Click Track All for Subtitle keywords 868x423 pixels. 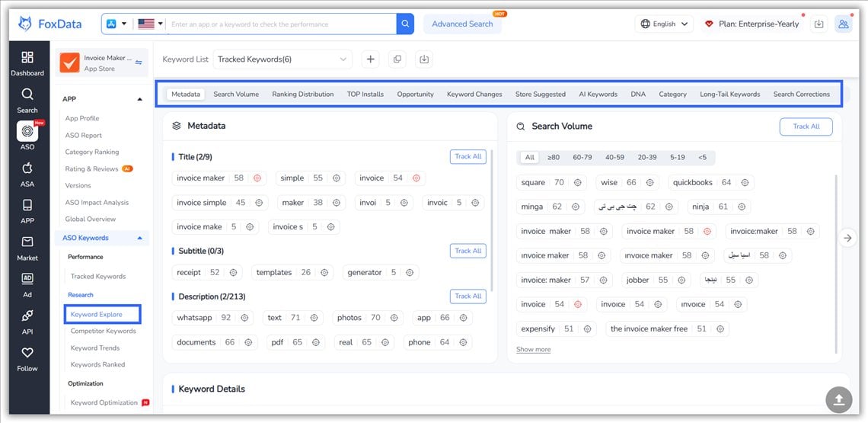click(x=468, y=251)
